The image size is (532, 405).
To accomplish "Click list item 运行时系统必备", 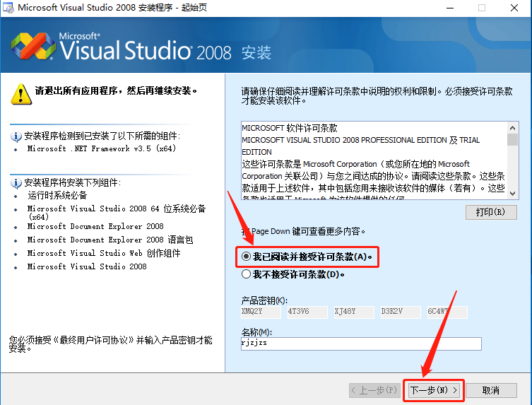I will 57,195.
